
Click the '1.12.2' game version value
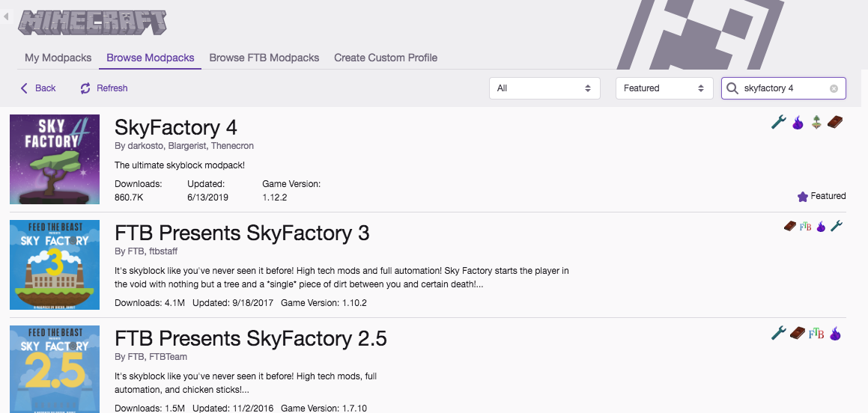275,198
